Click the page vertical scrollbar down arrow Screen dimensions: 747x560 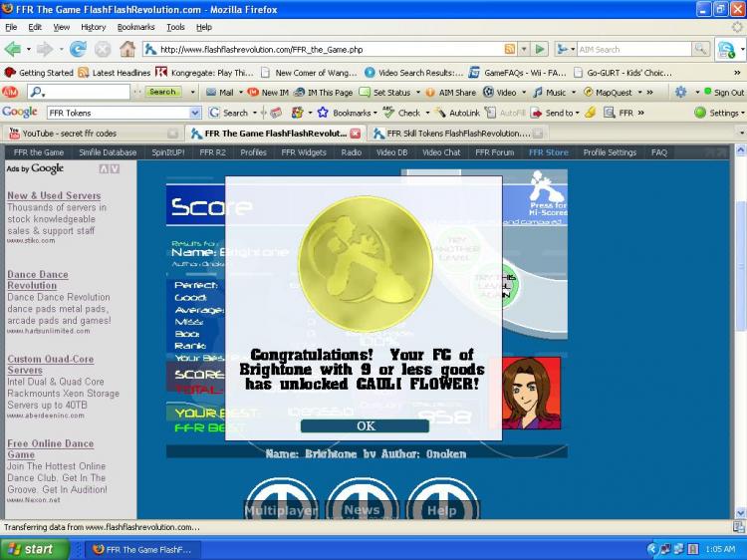point(740,513)
